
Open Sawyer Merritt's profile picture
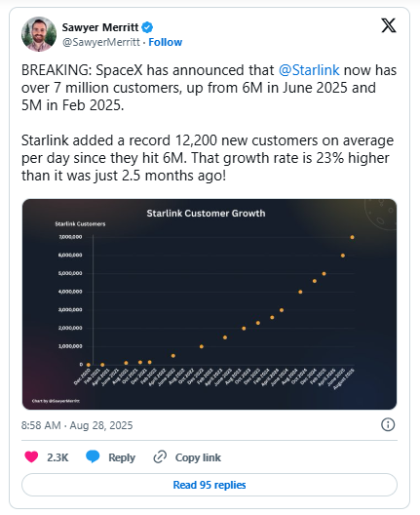point(39,34)
